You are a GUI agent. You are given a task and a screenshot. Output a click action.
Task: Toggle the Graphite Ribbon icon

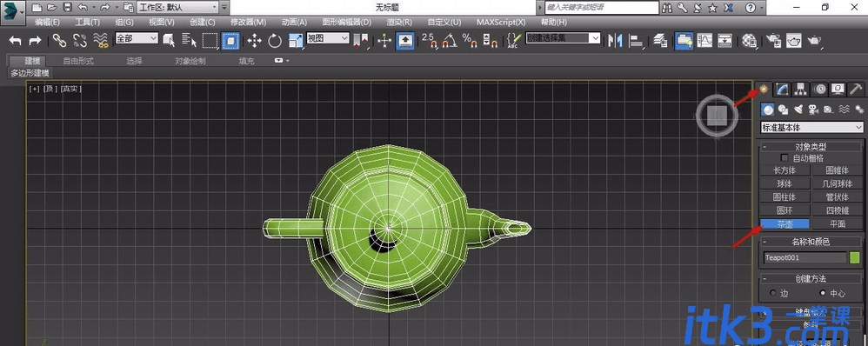[x=684, y=40]
